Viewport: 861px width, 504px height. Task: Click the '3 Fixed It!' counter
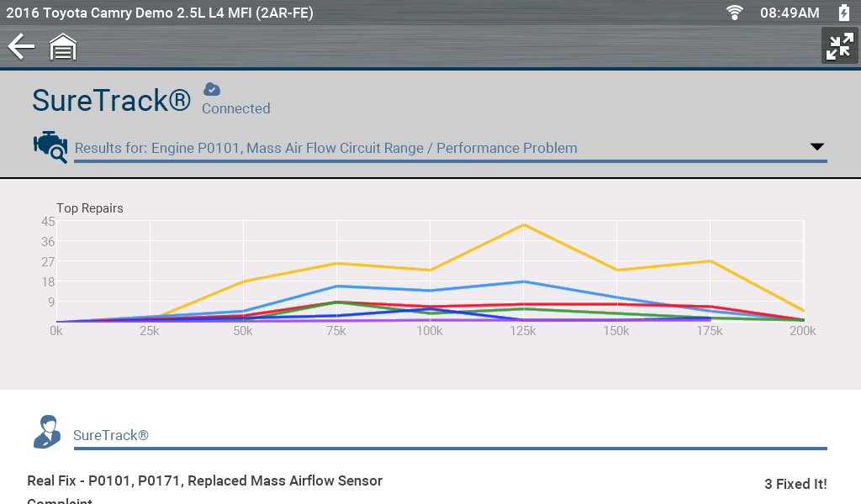795,484
